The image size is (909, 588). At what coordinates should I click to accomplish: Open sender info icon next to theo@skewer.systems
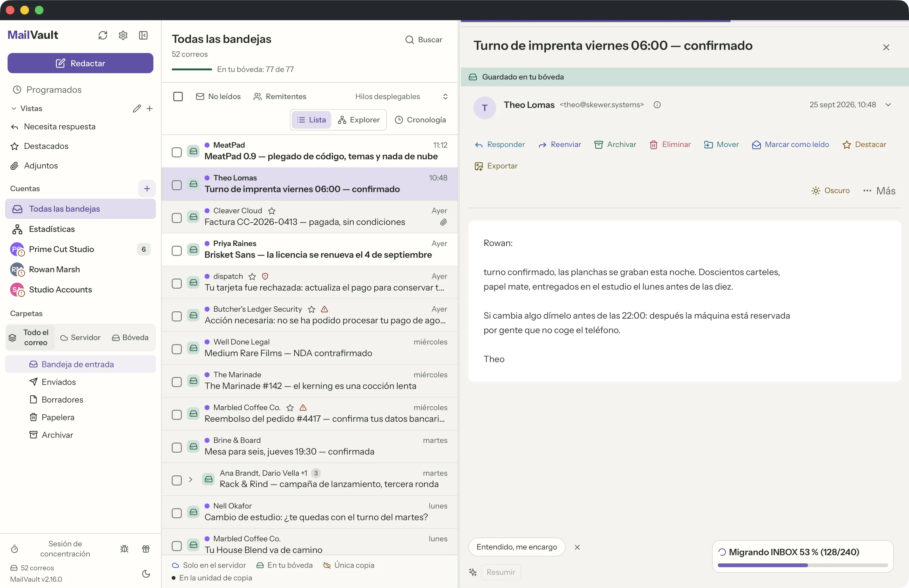(x=657, y=105)
